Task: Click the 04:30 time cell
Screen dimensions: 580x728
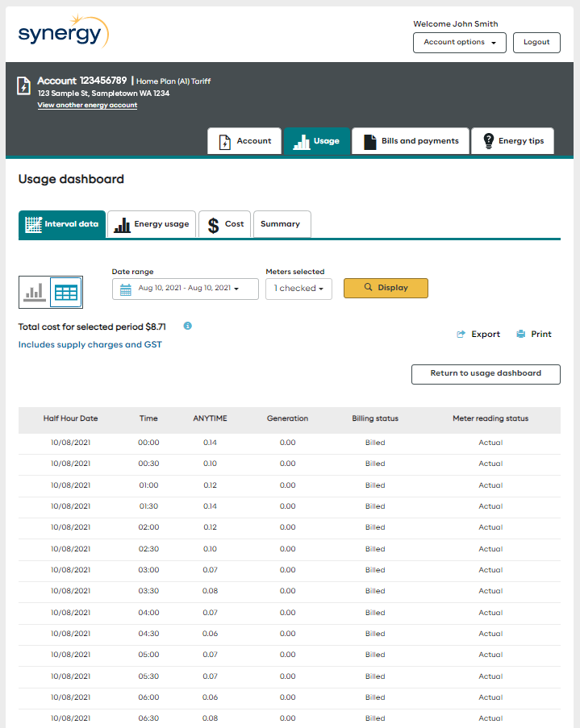Action: (148, 634)
